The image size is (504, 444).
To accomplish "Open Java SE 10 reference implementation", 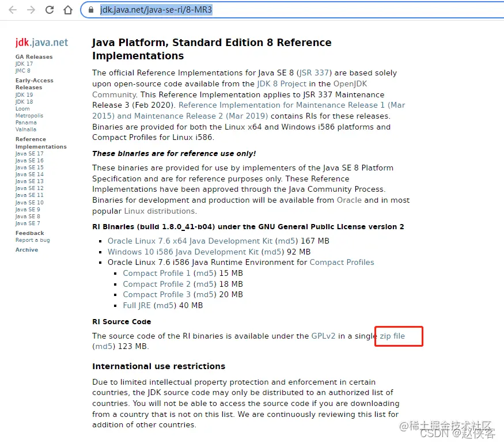I will 29,202.
